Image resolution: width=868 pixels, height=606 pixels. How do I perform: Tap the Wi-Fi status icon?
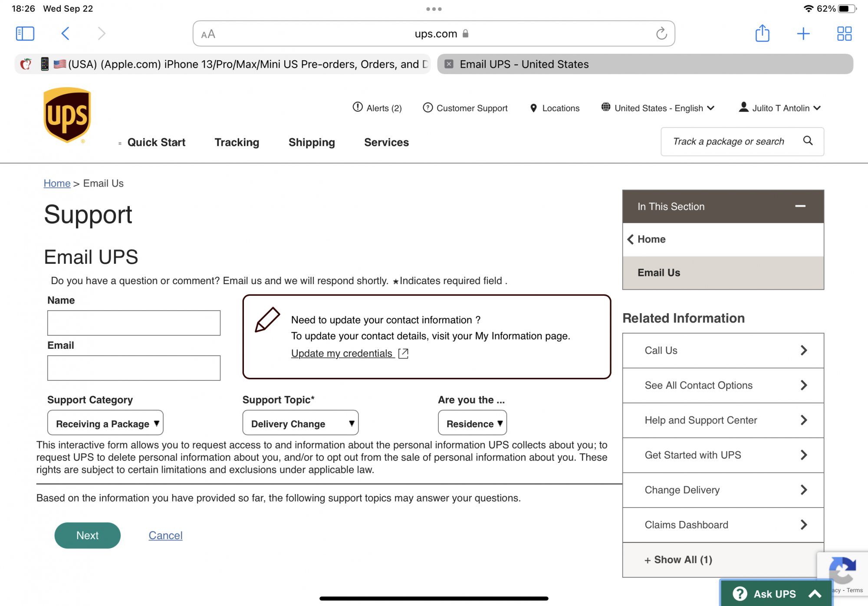[x=808, y=9]
